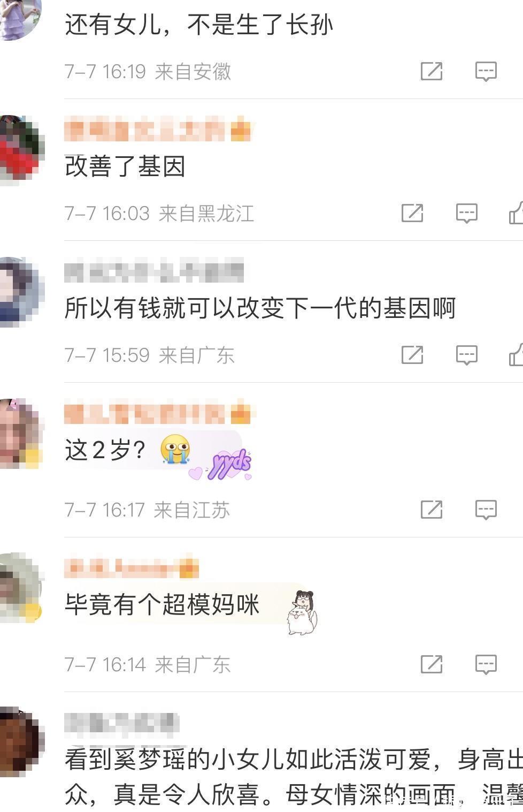Like the 改善了基因 comment from 黑龙江

click(x=516, y=213)
